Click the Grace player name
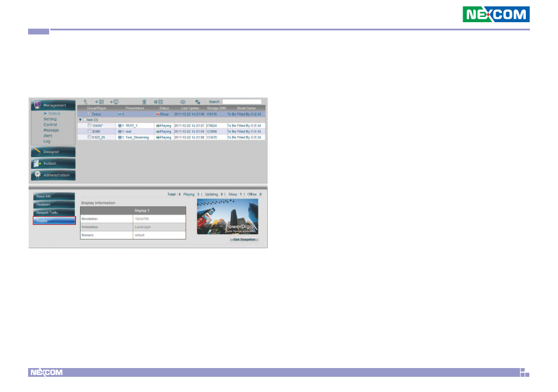 click(97, 115)
